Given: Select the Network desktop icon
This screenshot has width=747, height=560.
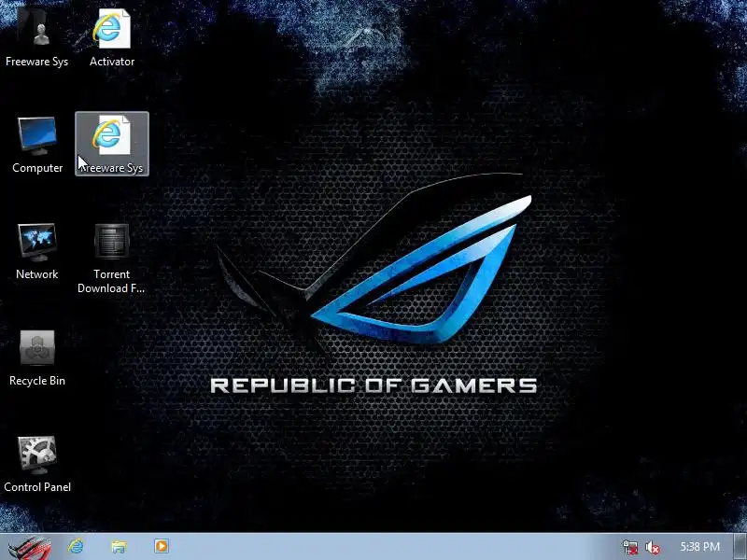Looking at the screenshot, I should point(37,250).
